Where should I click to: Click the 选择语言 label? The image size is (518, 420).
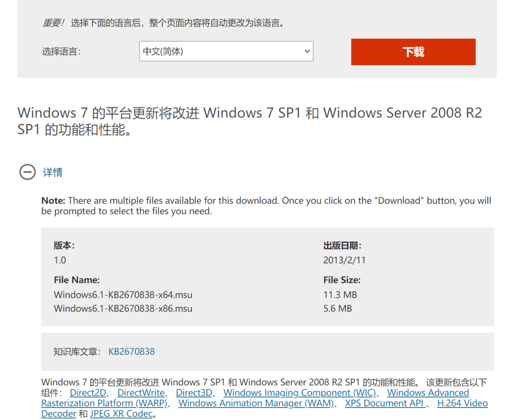click(x=61, y=51)
